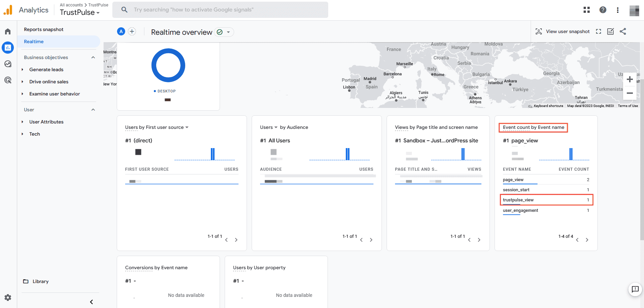Image resolution: width=644 pixels, height=308 pixels.
Task: Share this report icon
Action: tap(623, 31)
